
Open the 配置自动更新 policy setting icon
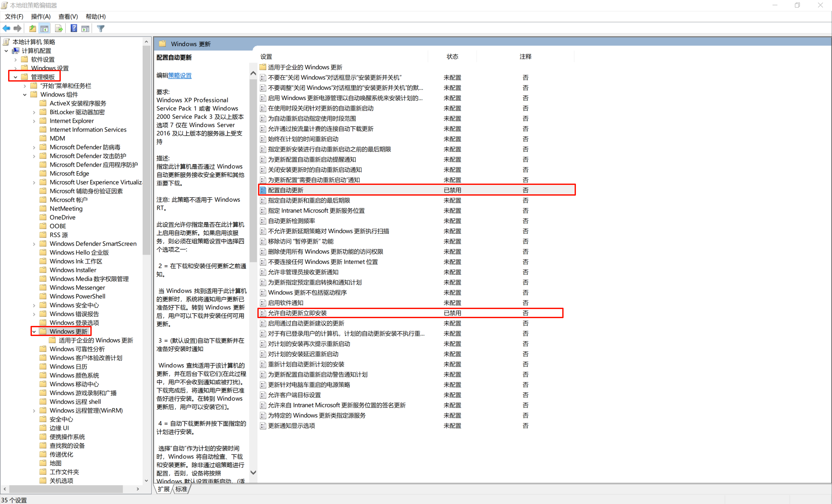pyautogui.click(x=263, y=190)
